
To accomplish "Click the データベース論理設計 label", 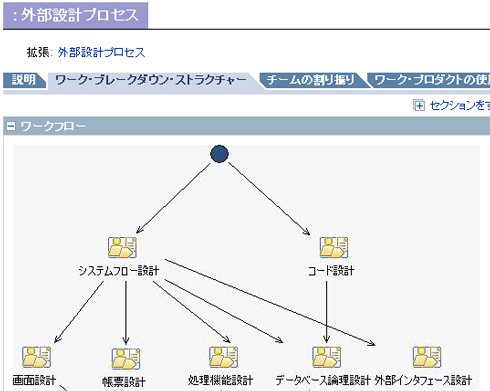I will pos(323,380).
